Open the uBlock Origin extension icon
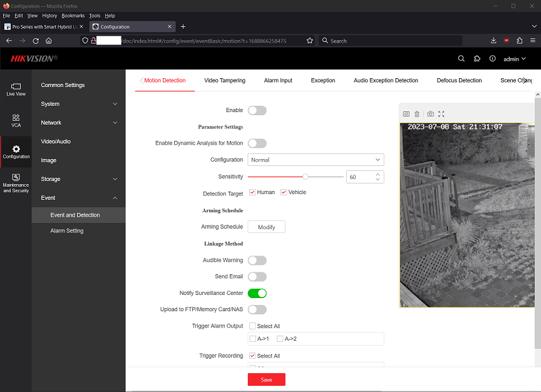 [x=507, y=41]
